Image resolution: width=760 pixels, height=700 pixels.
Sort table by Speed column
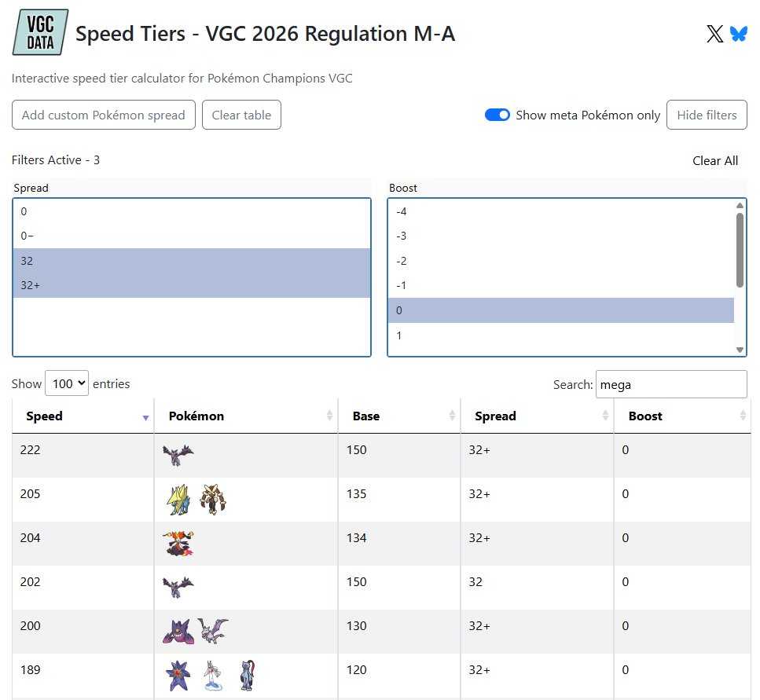tap(83, 416)
